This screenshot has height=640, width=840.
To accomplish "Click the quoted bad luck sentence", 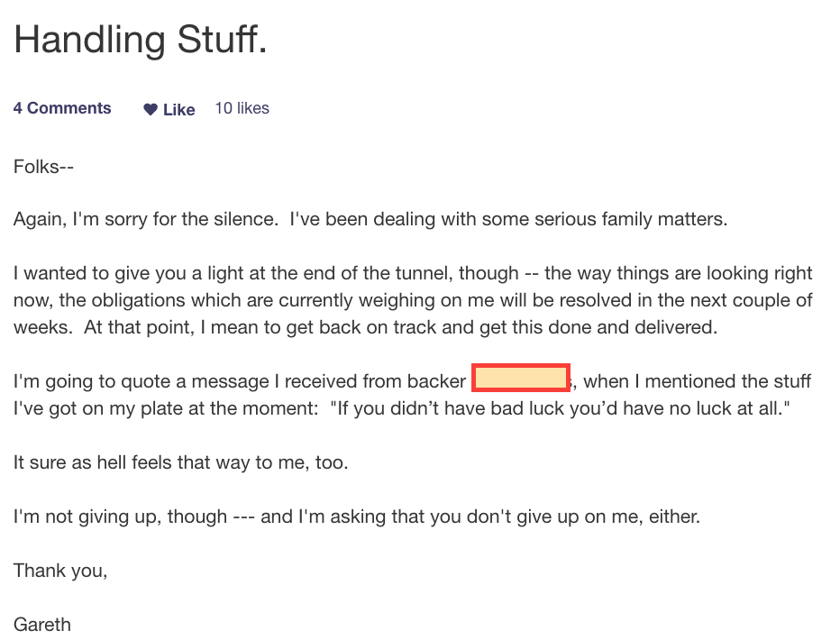I will pyautogui.click(x=560, y=408).
